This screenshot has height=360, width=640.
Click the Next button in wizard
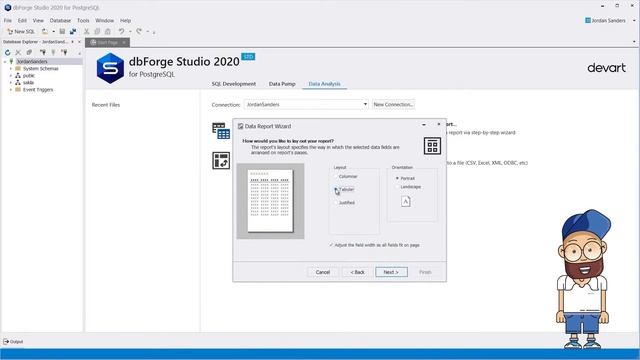click(x=391, y=272)
